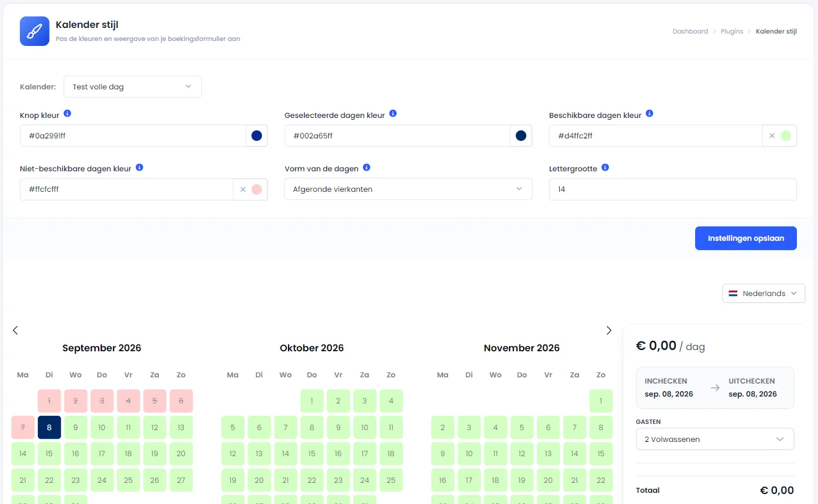The width and height of the screenshot is (818, 504).
Task: Select November 1, 2026 in calendar
Action: [601, 401]
